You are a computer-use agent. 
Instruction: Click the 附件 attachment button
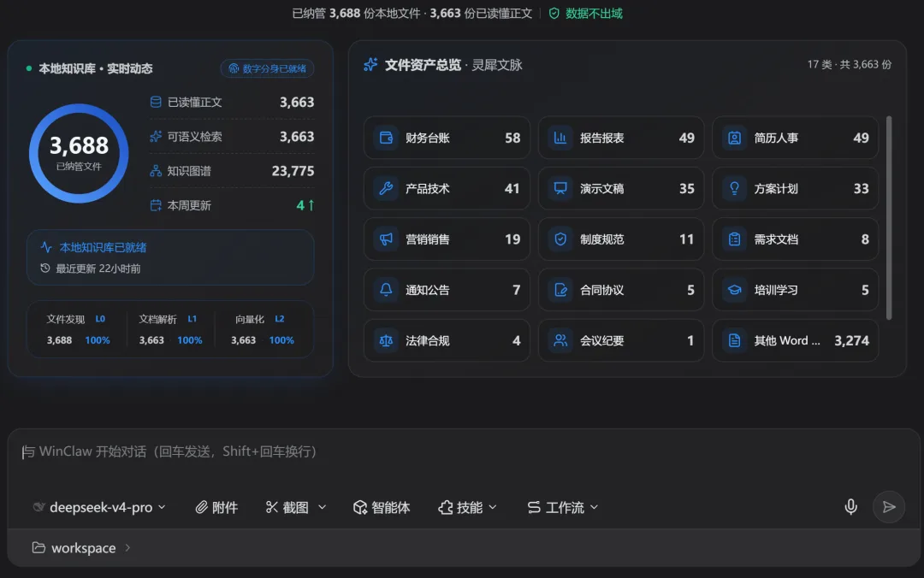[216, 507]
